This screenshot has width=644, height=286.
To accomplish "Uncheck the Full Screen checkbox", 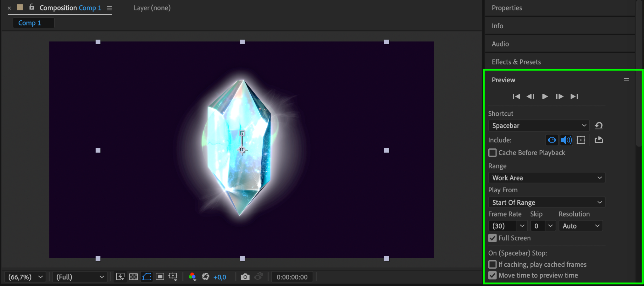I will (492, 238).
